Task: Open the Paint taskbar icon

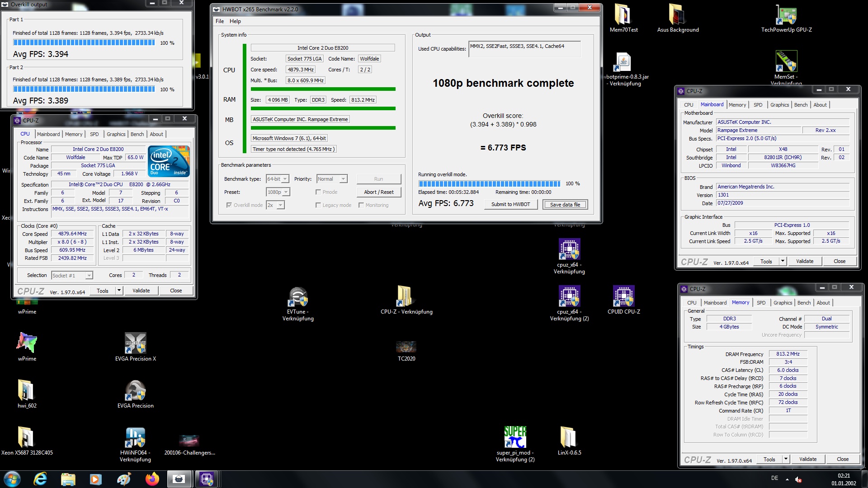Action: [124, 479]
